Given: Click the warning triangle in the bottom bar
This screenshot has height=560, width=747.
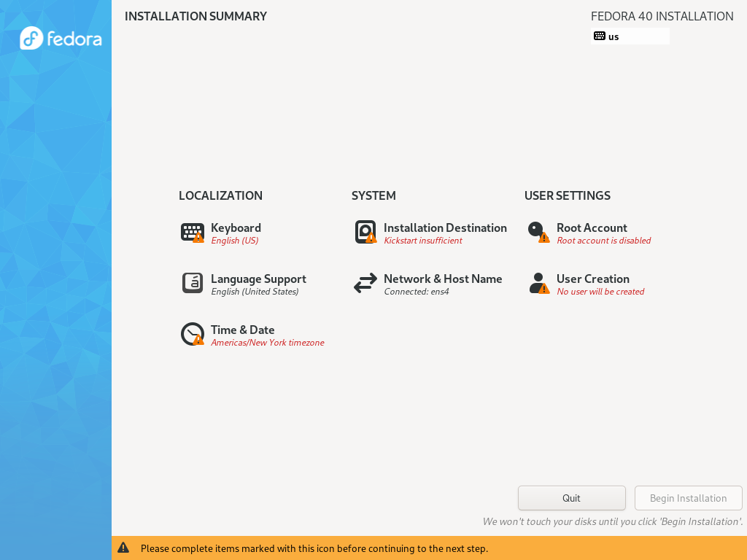Looking at the screenshot, I should click(123, 548).
